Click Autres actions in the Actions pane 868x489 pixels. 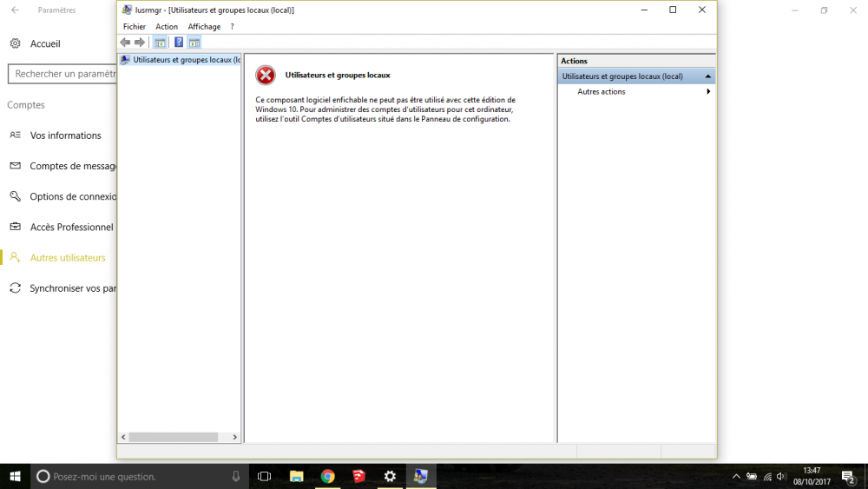pyautogui.click(x=602, y=91)
